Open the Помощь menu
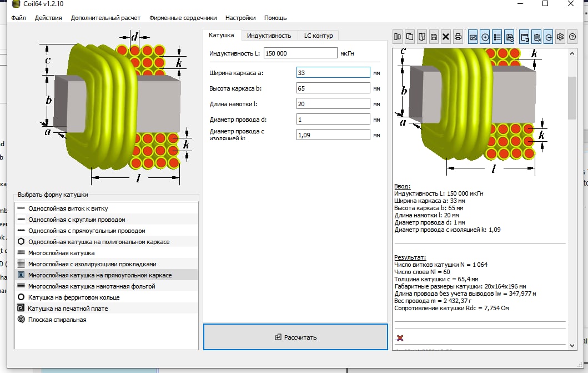 (275, 18)
